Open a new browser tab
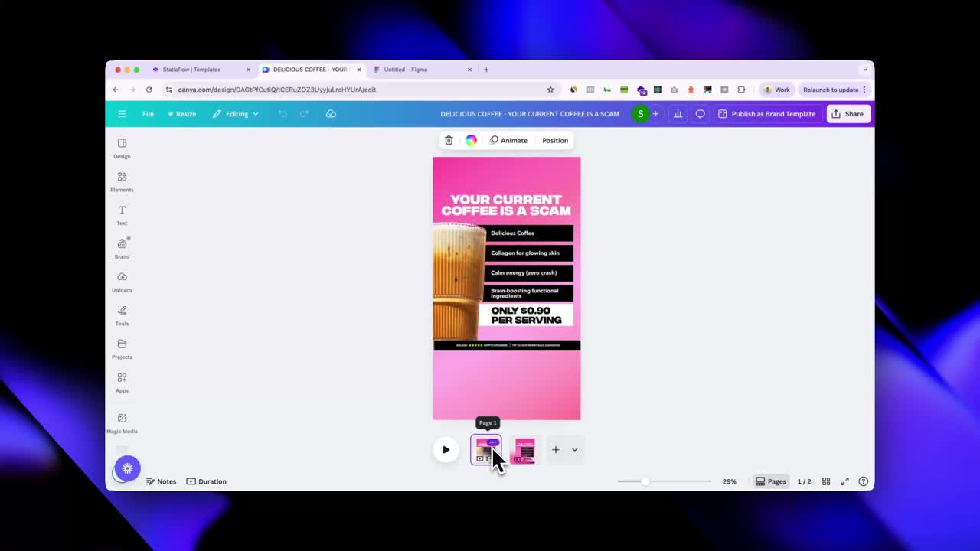980x551 pixels. click(x=486, y=70)
